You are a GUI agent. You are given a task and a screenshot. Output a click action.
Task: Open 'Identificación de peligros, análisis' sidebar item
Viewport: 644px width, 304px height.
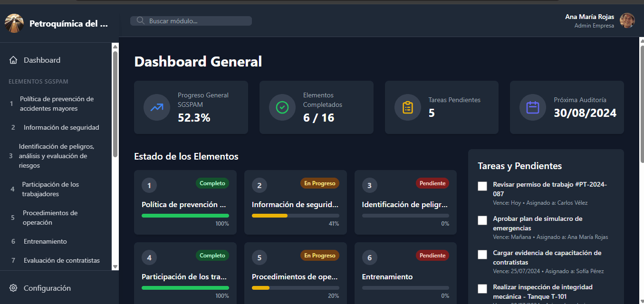pyautogui.click(x=56, y=156)
